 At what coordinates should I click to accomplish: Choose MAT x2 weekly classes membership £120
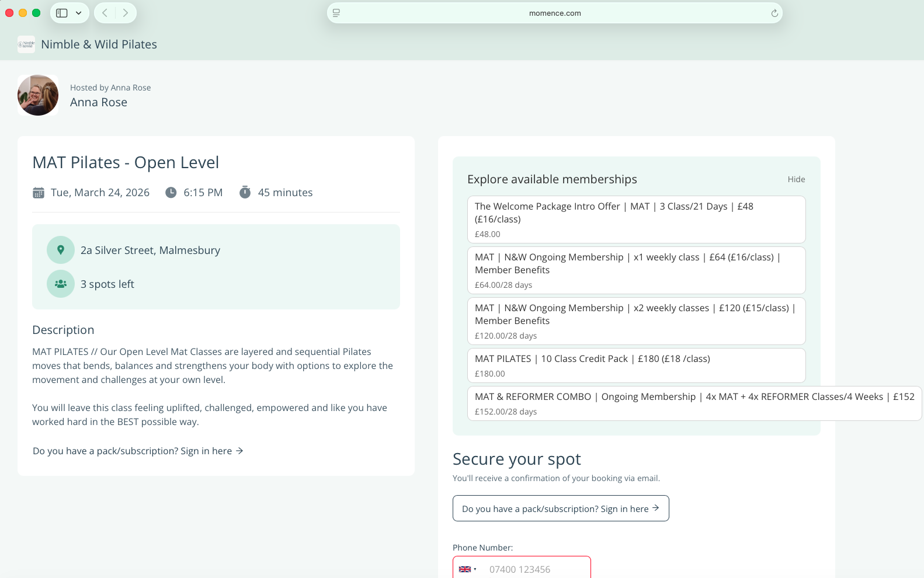pos(636,321)
